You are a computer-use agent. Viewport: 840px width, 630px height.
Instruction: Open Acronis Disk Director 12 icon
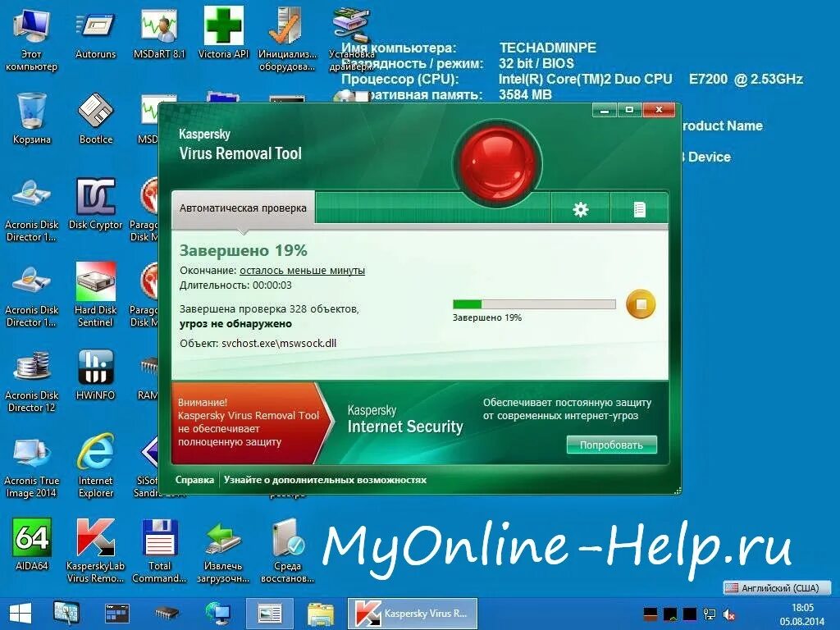pyautogui.click(x=32, y=381)
